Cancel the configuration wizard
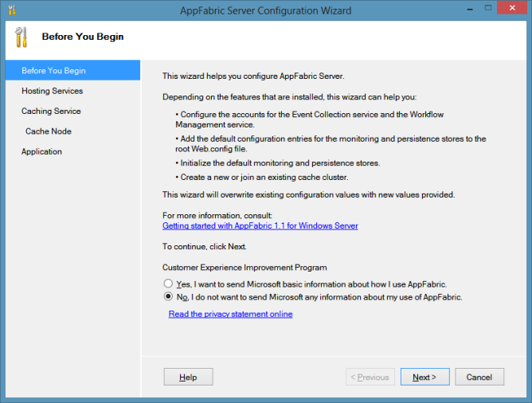 (x=479, y=377)
